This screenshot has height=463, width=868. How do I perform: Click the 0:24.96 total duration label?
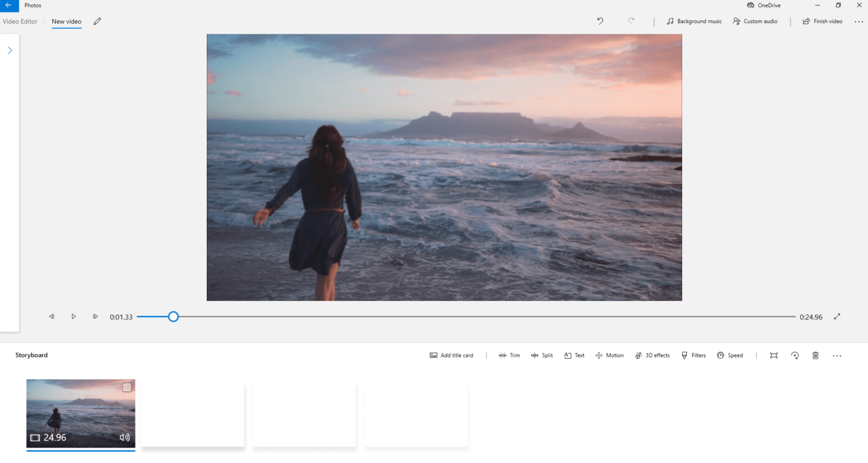811,317
